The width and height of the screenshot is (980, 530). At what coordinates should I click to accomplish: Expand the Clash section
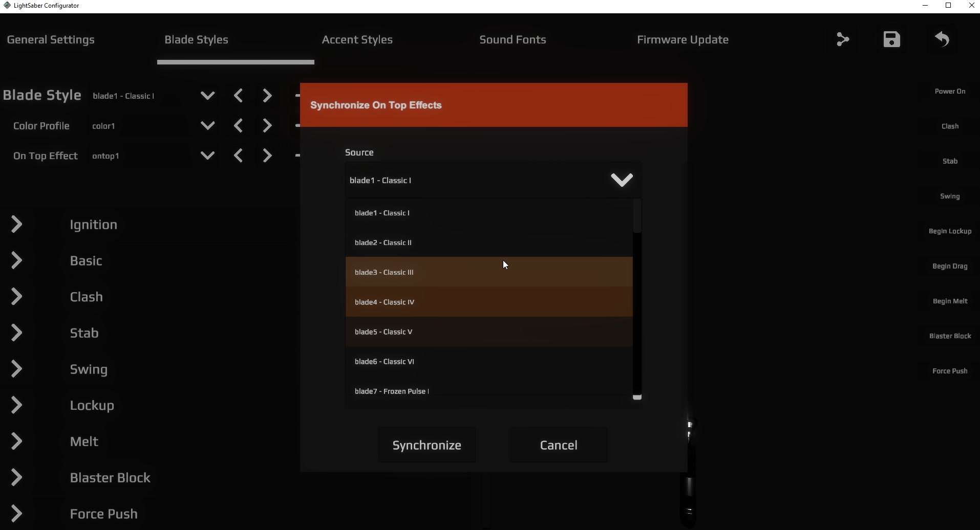point(16,297)
